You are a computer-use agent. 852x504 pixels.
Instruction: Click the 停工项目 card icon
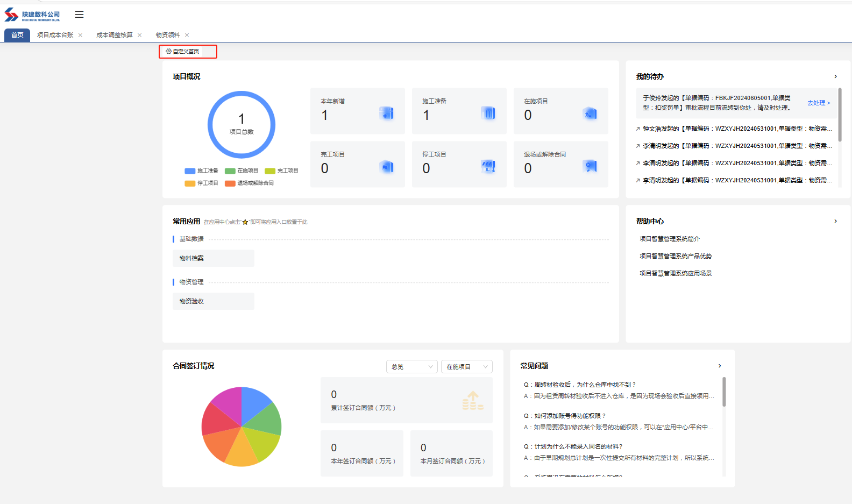click(488, 167)
